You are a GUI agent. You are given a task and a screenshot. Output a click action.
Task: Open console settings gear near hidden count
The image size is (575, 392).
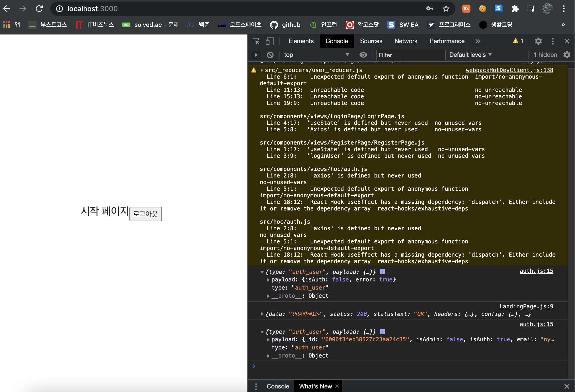pyautogui.click(x=567, y=55)
